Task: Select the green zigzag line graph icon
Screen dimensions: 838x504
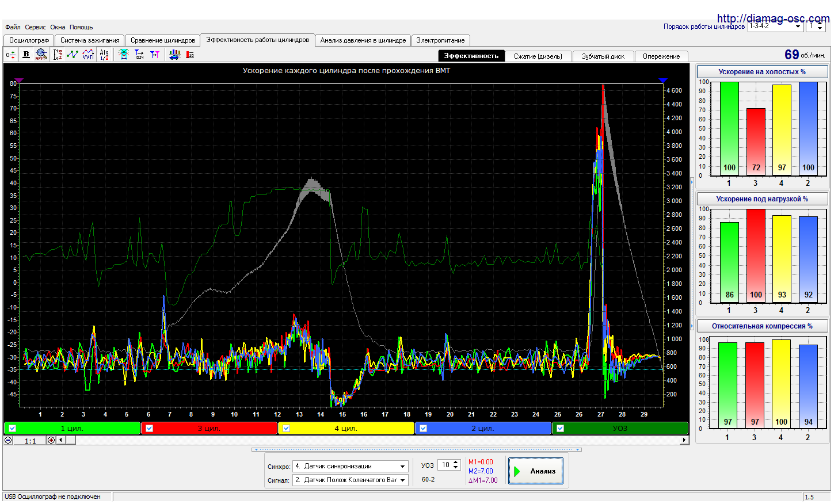Action: [x=73, y=55]
